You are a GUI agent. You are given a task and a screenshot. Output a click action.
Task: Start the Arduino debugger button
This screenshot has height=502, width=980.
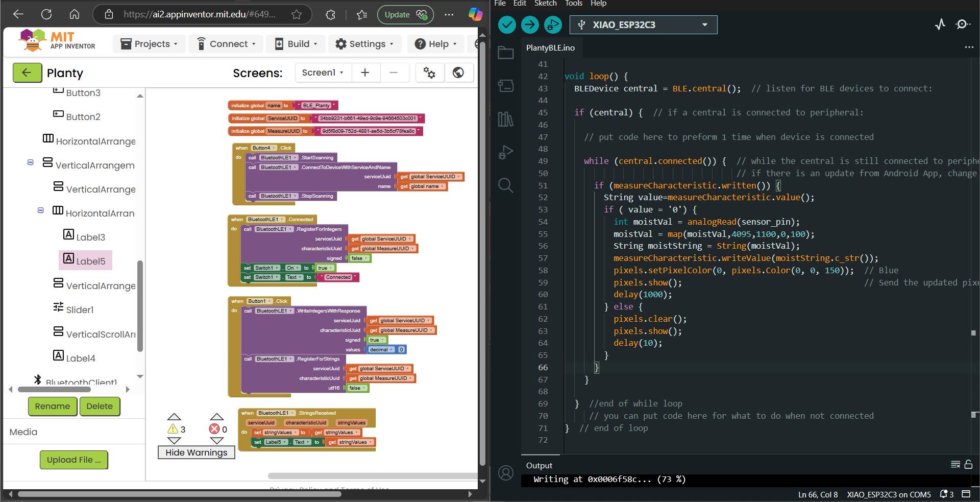tap(553, 25)
